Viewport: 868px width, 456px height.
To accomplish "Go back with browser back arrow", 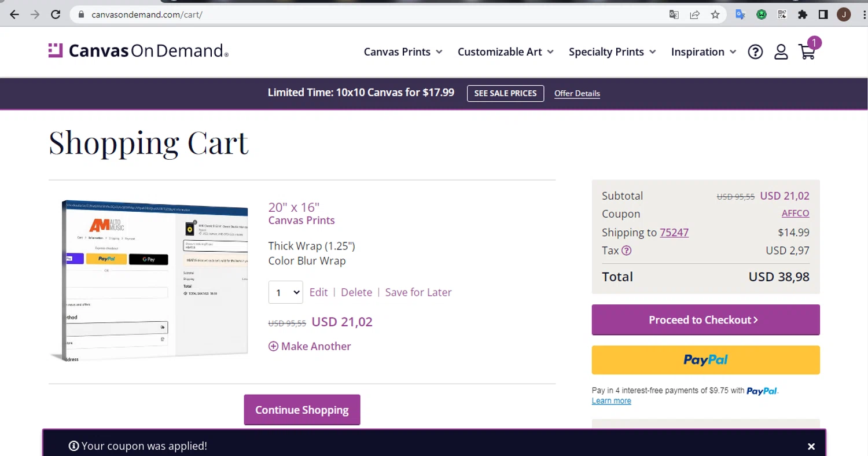I will coord(14,14).
